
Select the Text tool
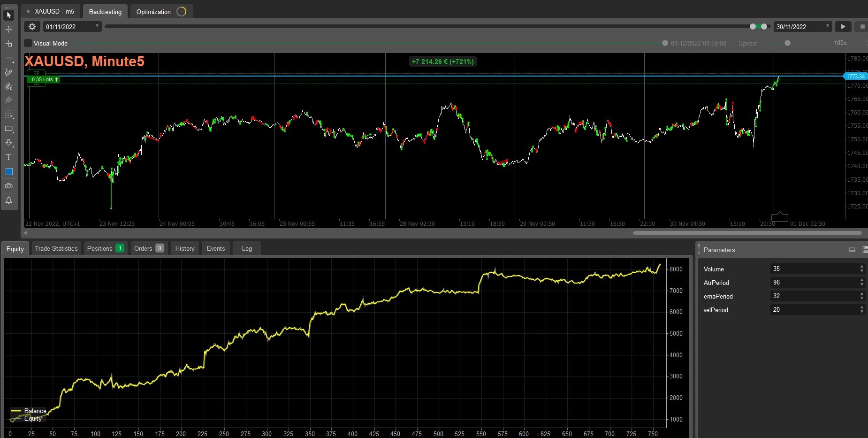8,157
